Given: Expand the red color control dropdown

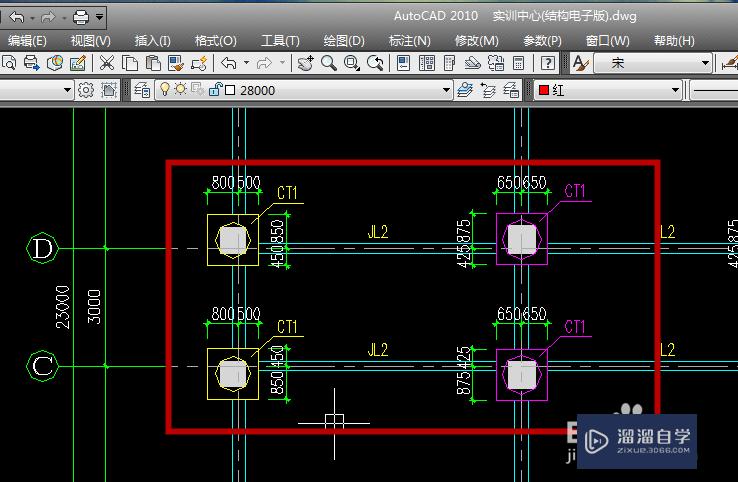Looking at the screenshot, I should pyautogui.click(x=675, y=89).
